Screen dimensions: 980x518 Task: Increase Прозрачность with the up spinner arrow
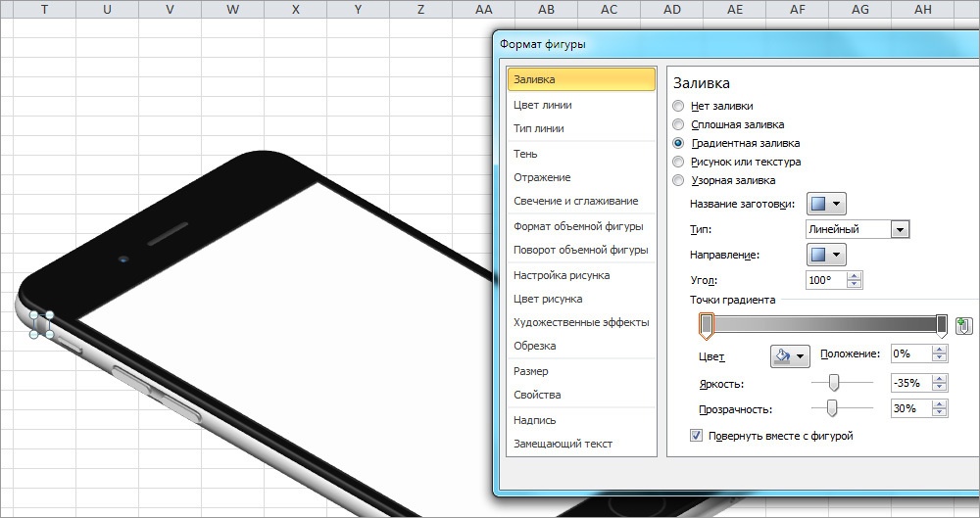coord(940,404)
